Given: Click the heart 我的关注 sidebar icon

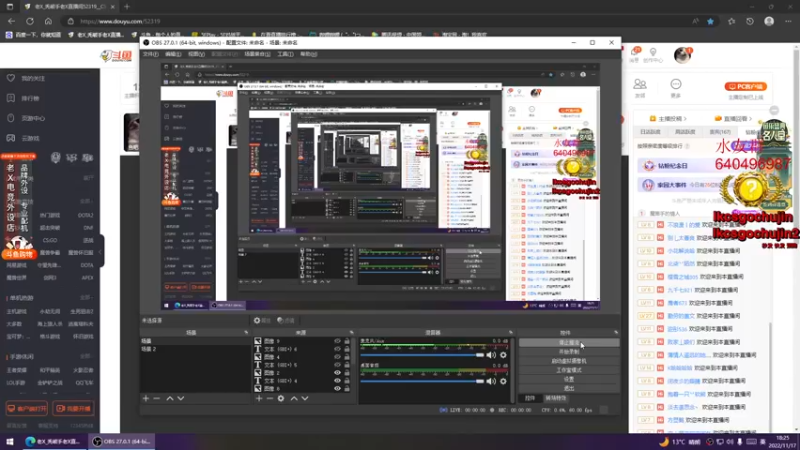Looking at the screenshot, I should pos(11,78).
